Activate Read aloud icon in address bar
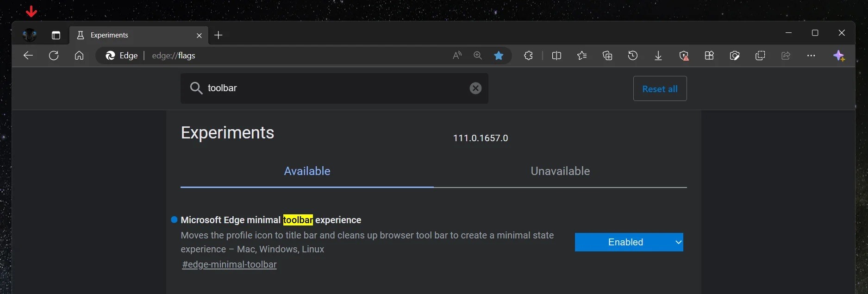Viewport: 868px width, 294px height. pyautogui.click(x=457, y=56)
